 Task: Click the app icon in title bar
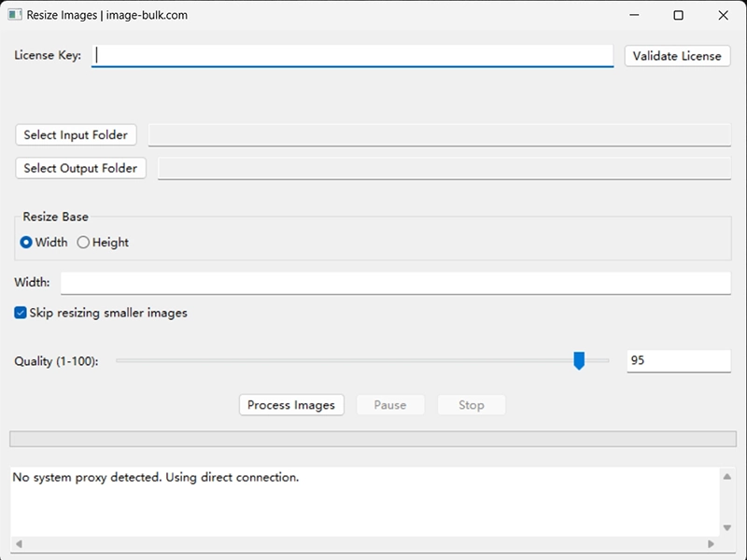click(x=15, y=15)
